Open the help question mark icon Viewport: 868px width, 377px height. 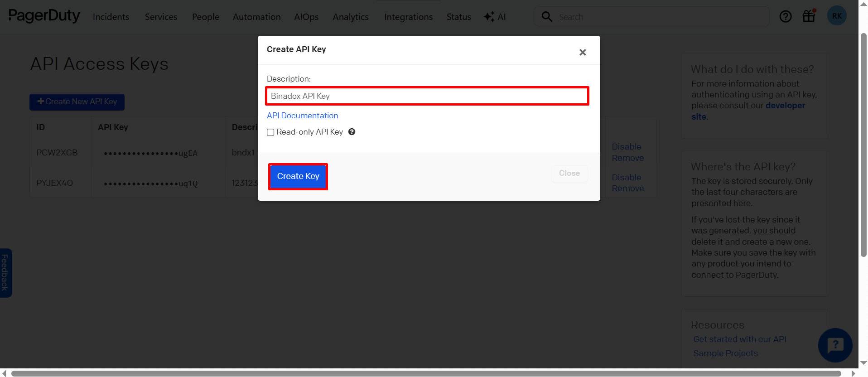pyautogui.click(x=786, y=17)
